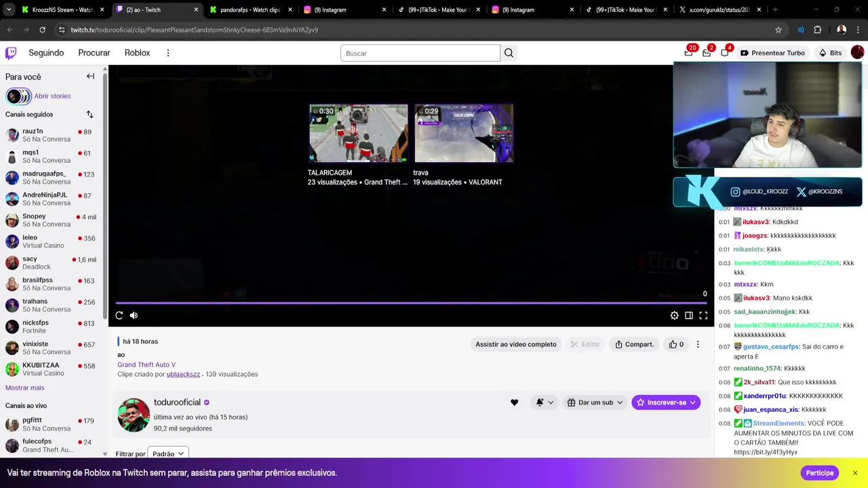Click Participe on Roblox banner
Screen dimensions: 868x488
coord(819,473)
